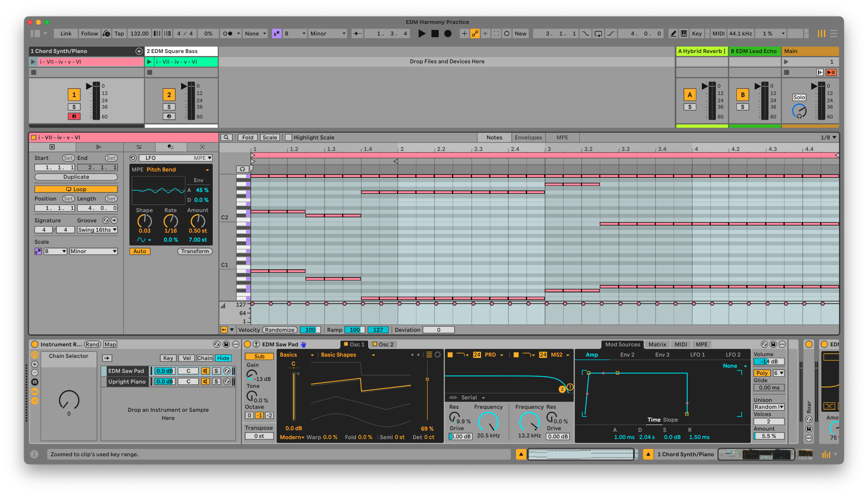Toggle the arrangement Loop switch icon
Screen dimensions: 868x496
(x=598, y=33)
